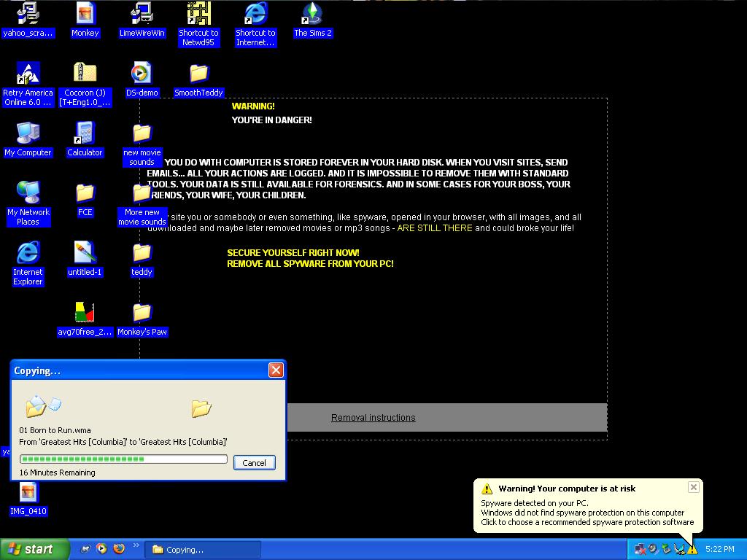Click the "01 Born to Run.wma" file name
747x560 pixels.
[55, 430]
